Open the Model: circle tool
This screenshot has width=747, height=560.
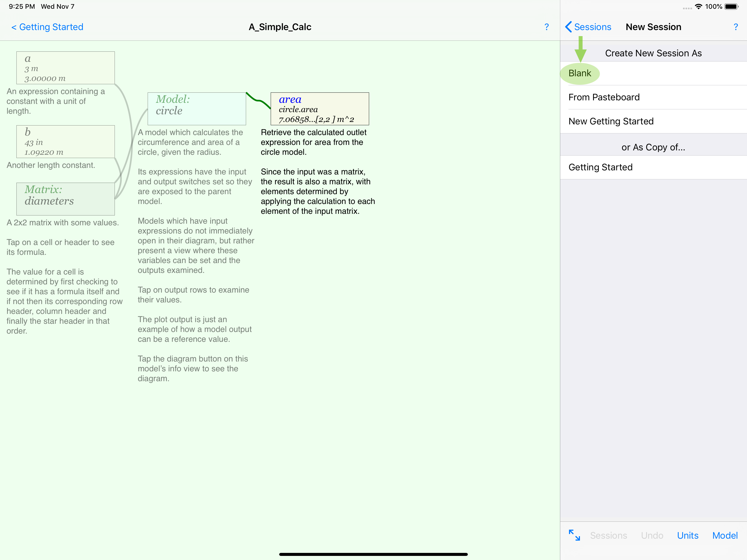point(197,109)
